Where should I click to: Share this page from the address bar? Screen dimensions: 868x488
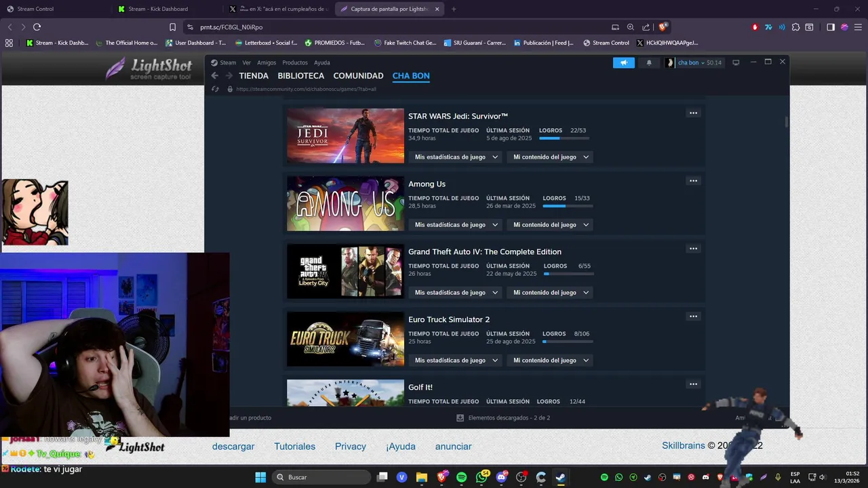[646, 27]
